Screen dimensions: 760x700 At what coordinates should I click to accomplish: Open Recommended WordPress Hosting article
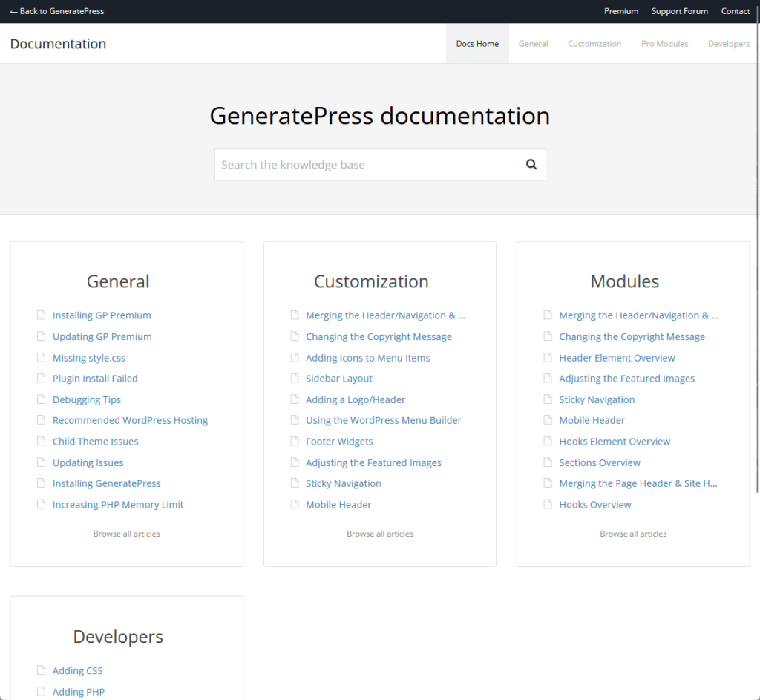130,420
